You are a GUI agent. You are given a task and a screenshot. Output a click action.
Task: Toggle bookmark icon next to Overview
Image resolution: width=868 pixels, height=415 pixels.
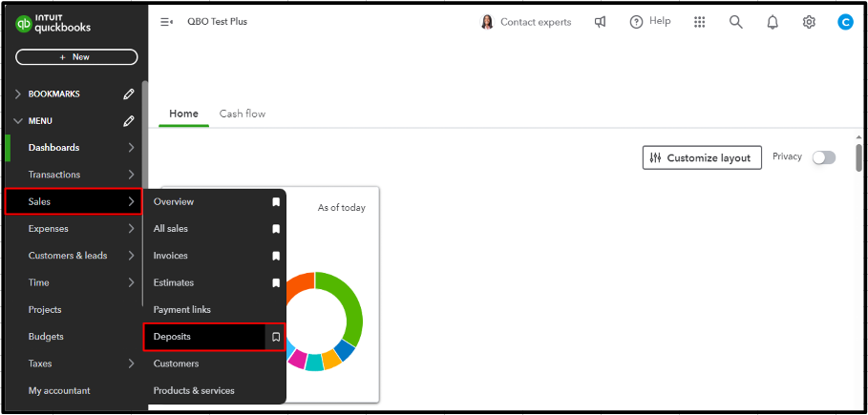(x=276, y=202)
